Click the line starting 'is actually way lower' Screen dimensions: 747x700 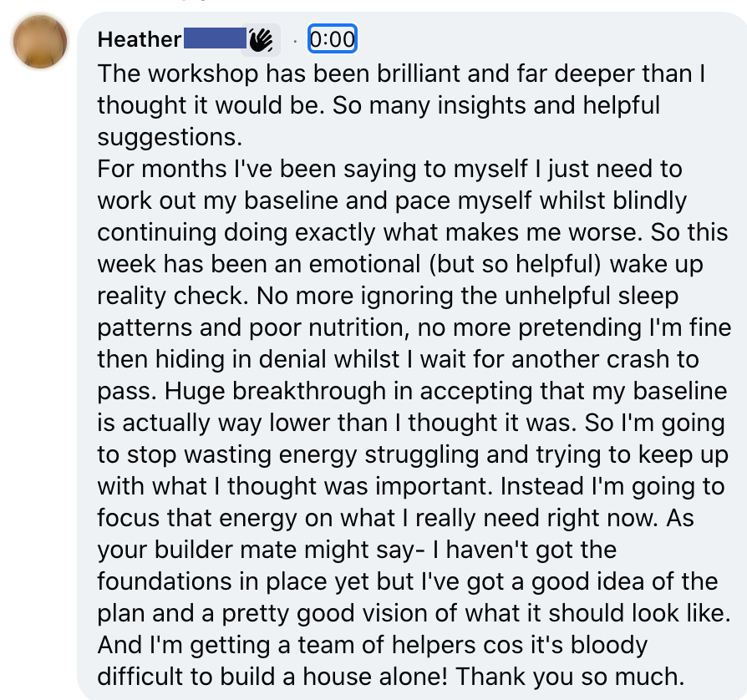[411, 423]
